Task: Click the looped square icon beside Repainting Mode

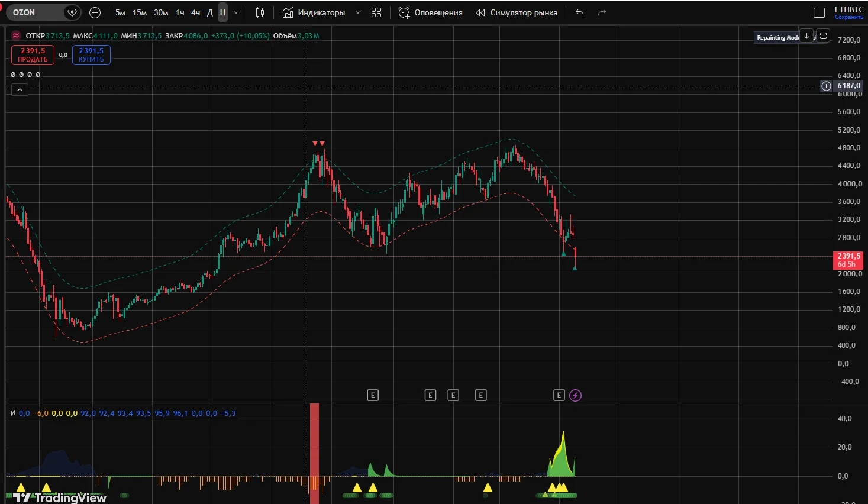Action: coord(823,36)
